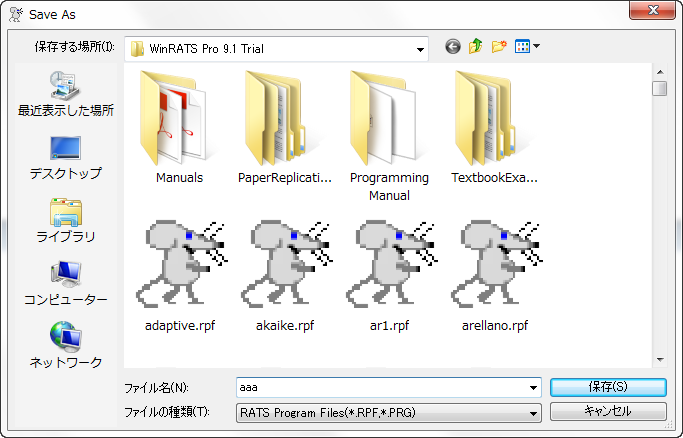
Task: Go to Network (ネットワーク) location
Action: pyautogui.click(x=66, y=345)
